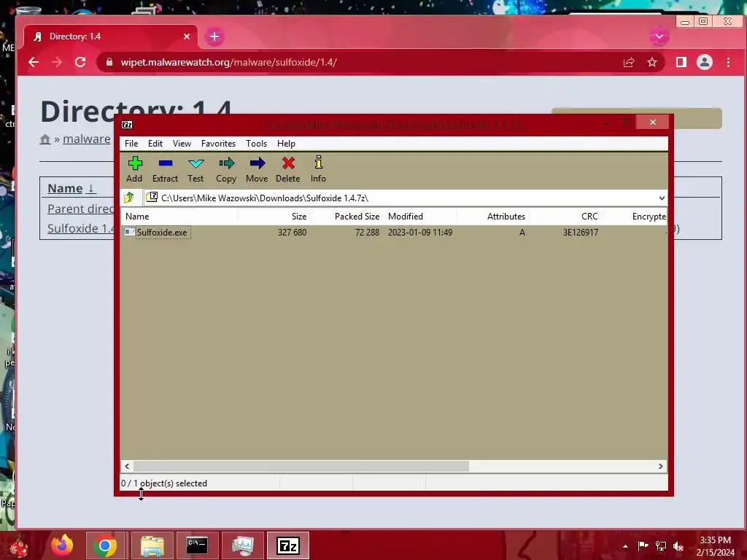Click the CRC value 3E126917
Image resolution: width=747 pixels, height=560 pixels.
tap(580, 233)
